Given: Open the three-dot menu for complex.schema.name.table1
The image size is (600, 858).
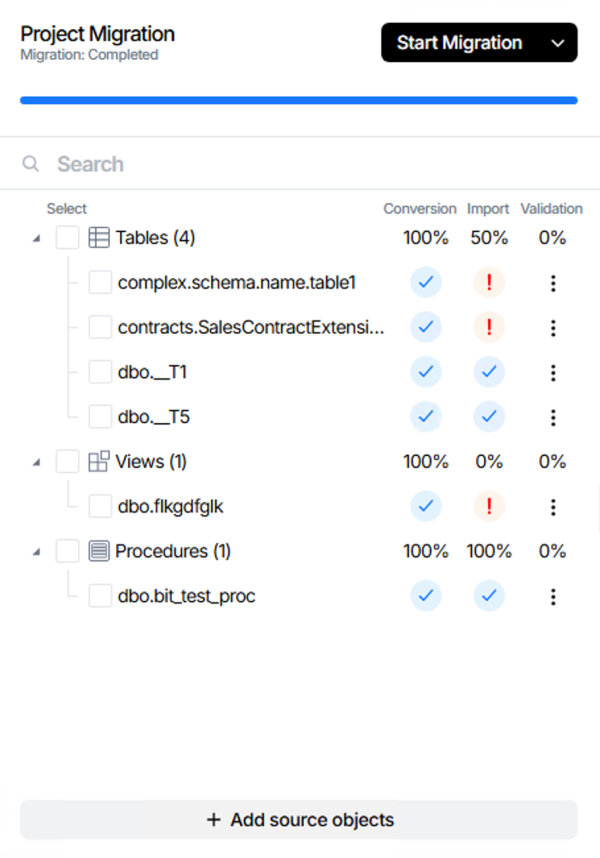Looking at the screenshot, I should [553, 283].
